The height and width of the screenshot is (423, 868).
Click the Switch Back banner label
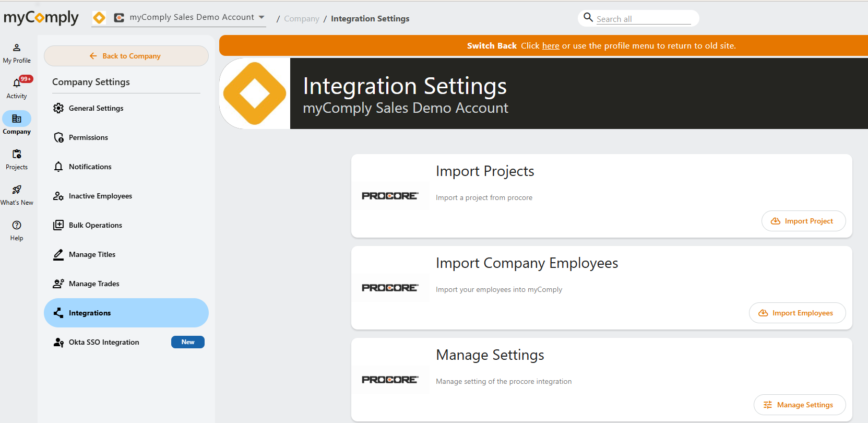coord(492,46)
